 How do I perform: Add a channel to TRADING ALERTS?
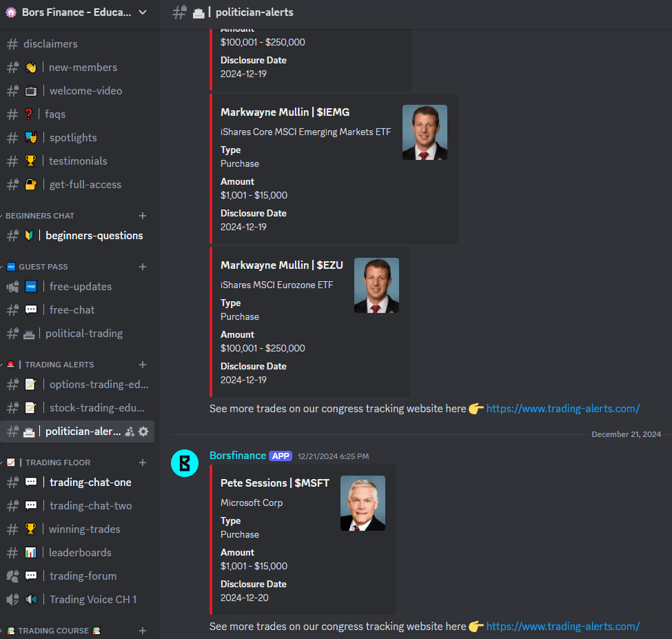coord(143,365)
